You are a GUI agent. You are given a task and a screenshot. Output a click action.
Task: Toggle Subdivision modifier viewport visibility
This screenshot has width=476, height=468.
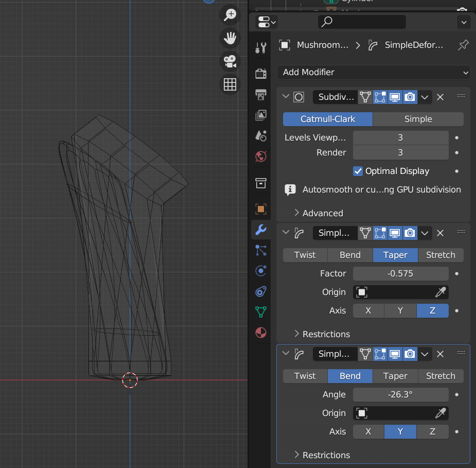click(395, 97)
